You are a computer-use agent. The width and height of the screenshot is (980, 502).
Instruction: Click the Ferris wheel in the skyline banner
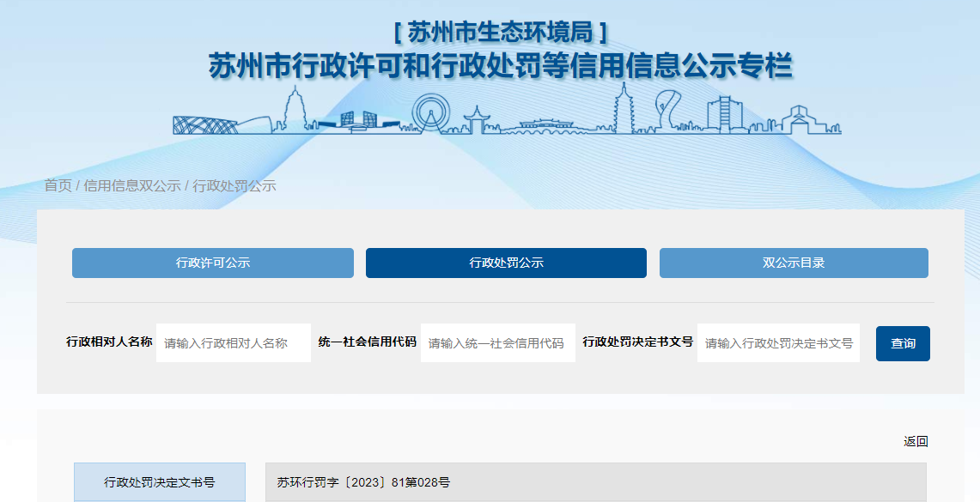[429, 114]
